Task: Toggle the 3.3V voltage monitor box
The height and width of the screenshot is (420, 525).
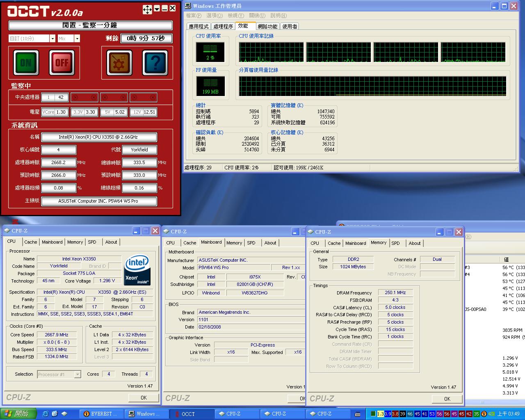Action: pos(84,112)
